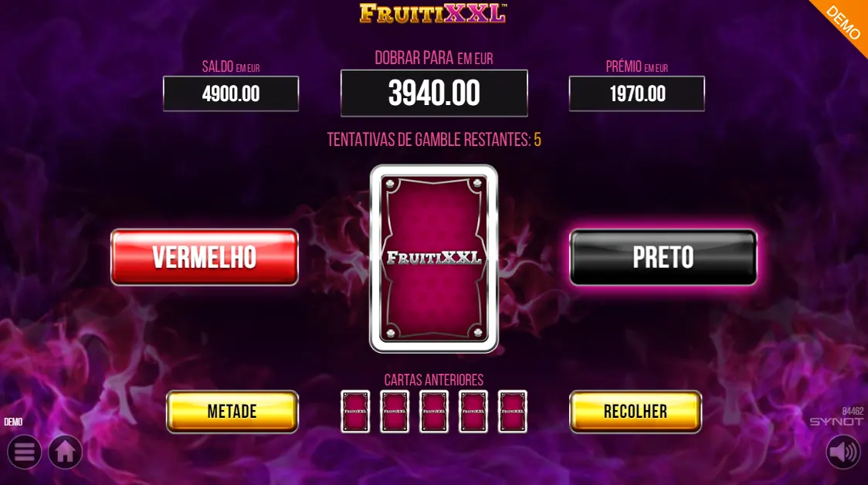
Task: Collect winnings with RECOLHER button
Action: (636, 412)
